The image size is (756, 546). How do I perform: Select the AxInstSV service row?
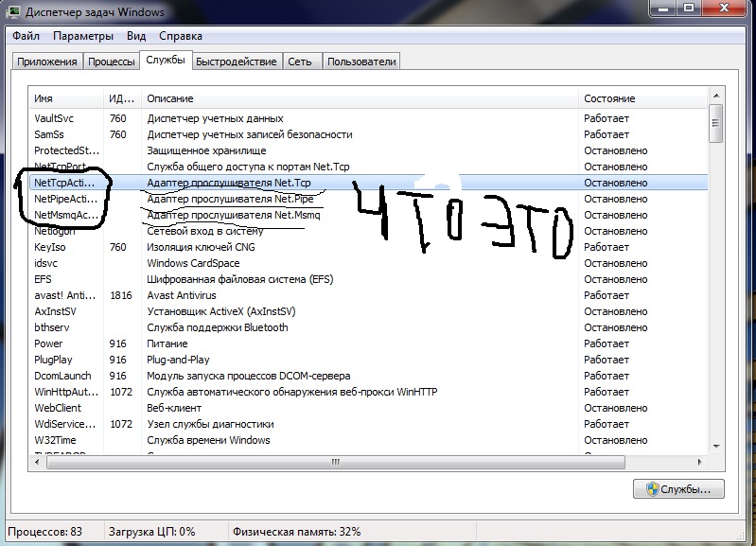368,311
